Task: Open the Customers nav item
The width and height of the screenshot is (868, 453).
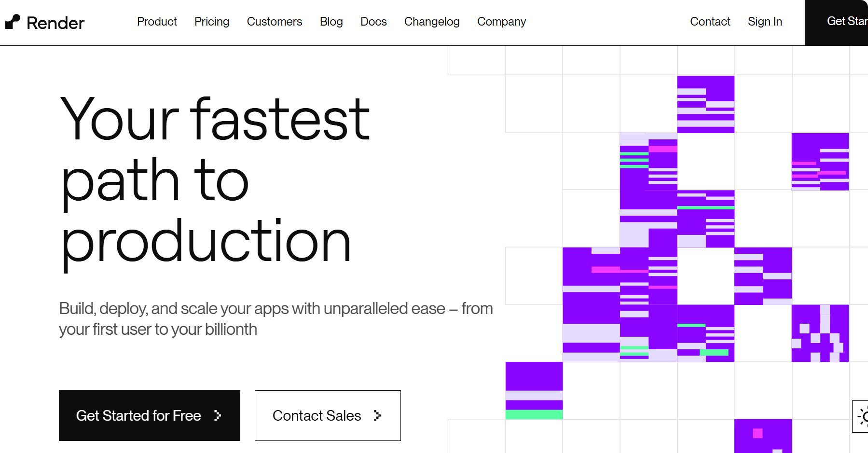Action: (275, 22)
